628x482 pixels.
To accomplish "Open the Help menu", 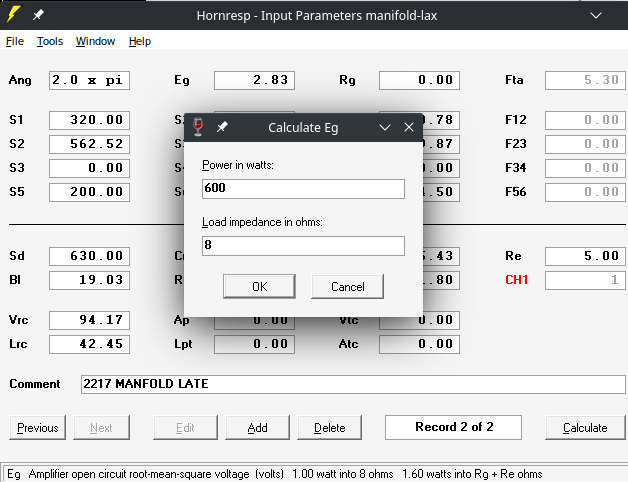I will (x=140, y=41).
